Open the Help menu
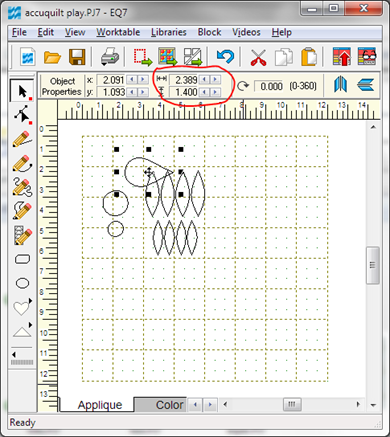The width and height of the screenshot is (390, 437). 282,32
